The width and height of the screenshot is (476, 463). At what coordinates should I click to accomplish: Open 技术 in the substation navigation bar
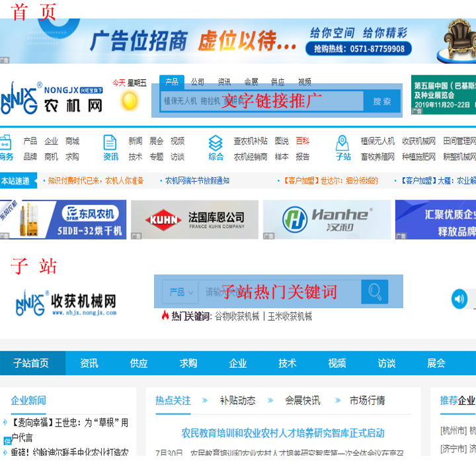point(288,363)
